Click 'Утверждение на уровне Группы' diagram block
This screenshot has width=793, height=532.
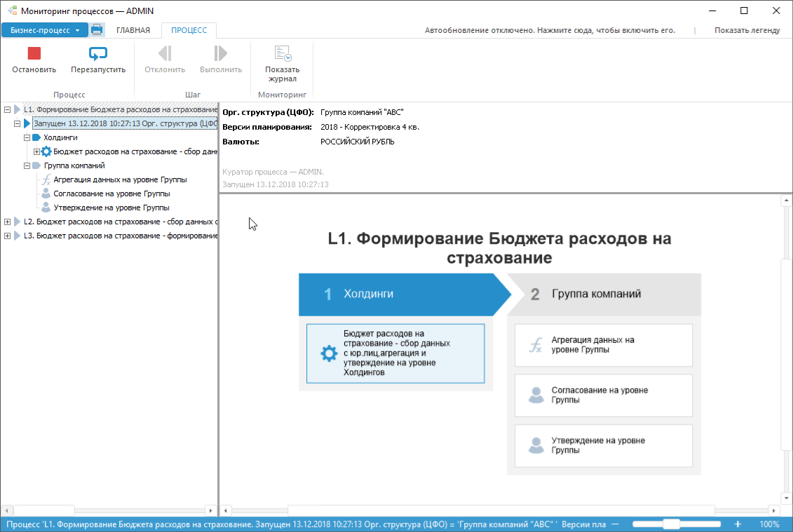pos(603,445)
